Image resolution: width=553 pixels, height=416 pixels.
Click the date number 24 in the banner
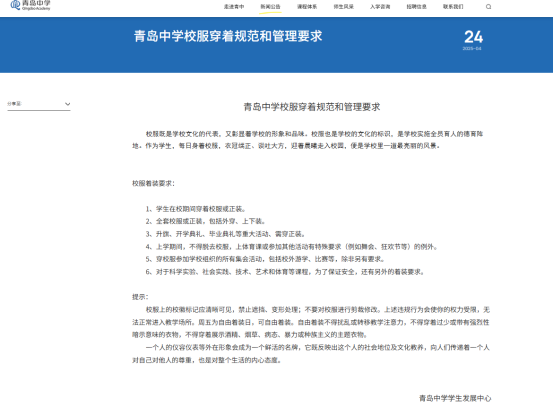tap(473, 37)
